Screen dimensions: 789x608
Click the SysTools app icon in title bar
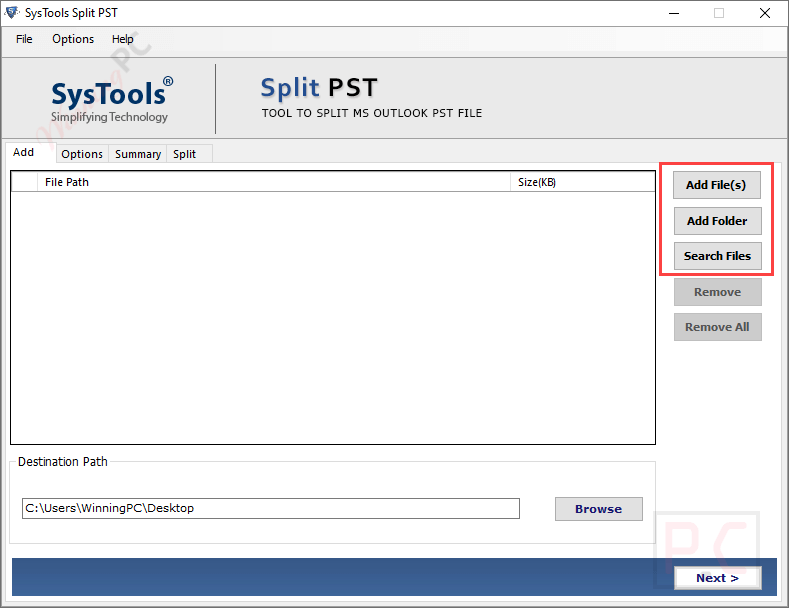click(x=12, y=13)
